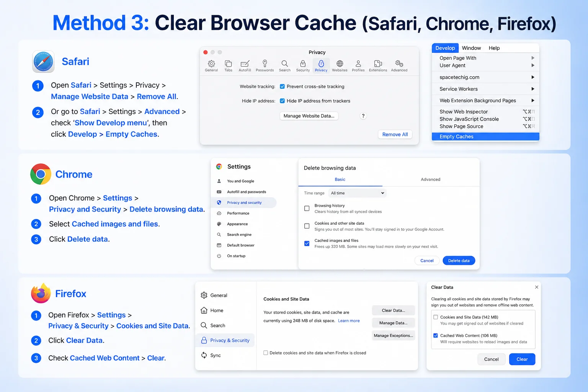Expand the Service Workers submenu
Screen dimensions: 588x392
[x=485, y=89]
